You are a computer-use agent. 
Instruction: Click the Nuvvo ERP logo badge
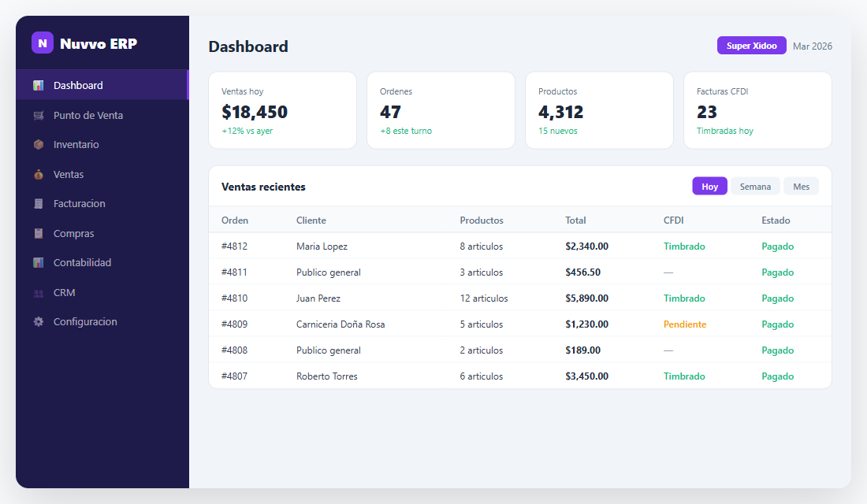43,43
